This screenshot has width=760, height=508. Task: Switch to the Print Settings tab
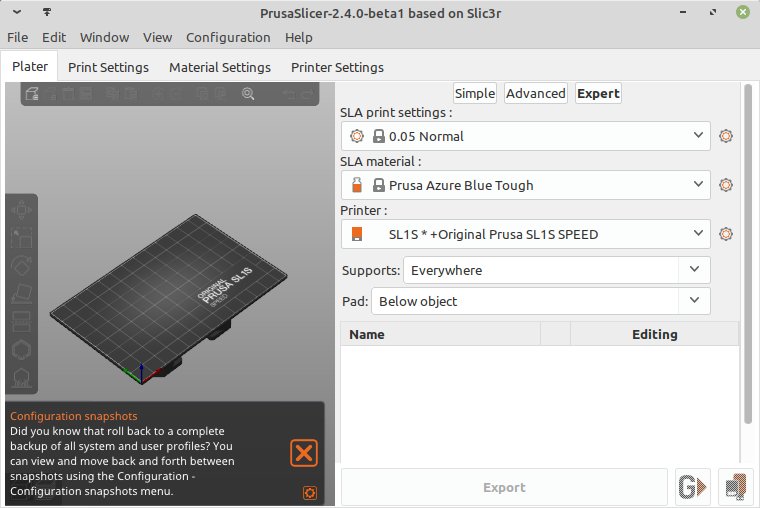[x=108, y=67]
